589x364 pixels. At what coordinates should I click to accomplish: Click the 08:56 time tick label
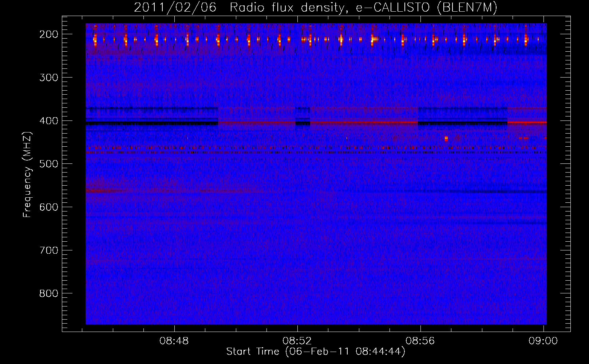click(420, 341)
